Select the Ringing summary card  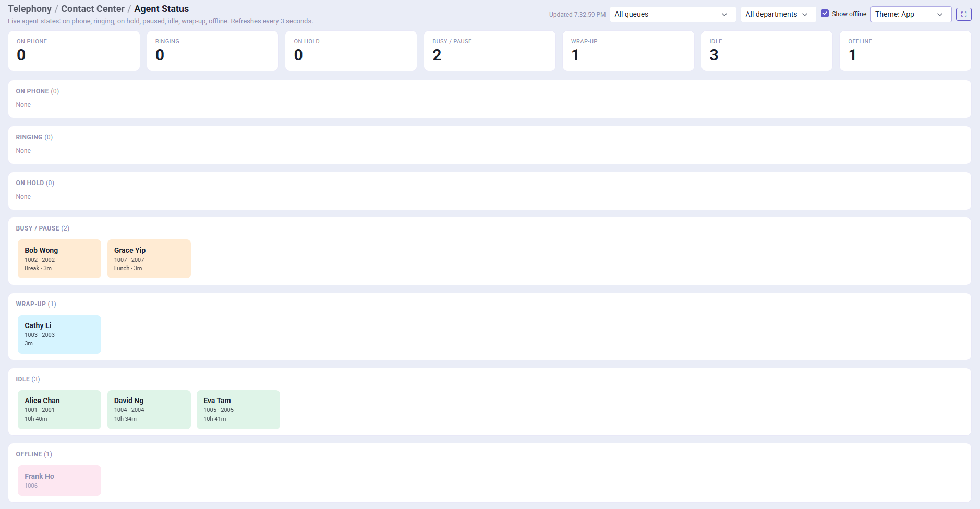coord(212,51)
